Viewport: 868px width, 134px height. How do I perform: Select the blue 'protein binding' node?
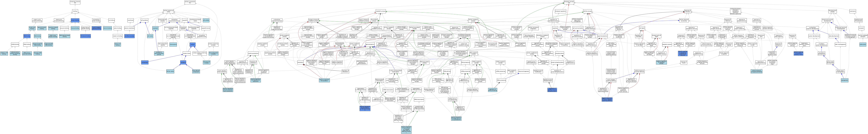[75, 20]
